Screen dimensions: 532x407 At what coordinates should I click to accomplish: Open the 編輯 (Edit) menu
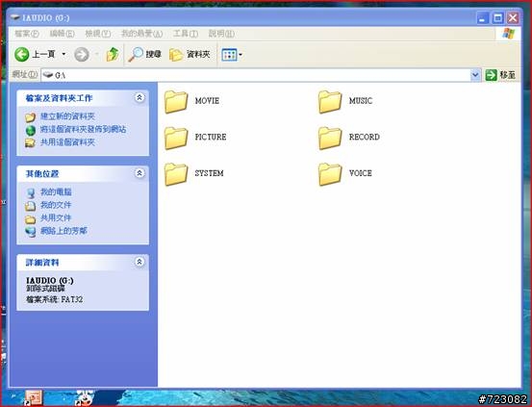point(63,34)
